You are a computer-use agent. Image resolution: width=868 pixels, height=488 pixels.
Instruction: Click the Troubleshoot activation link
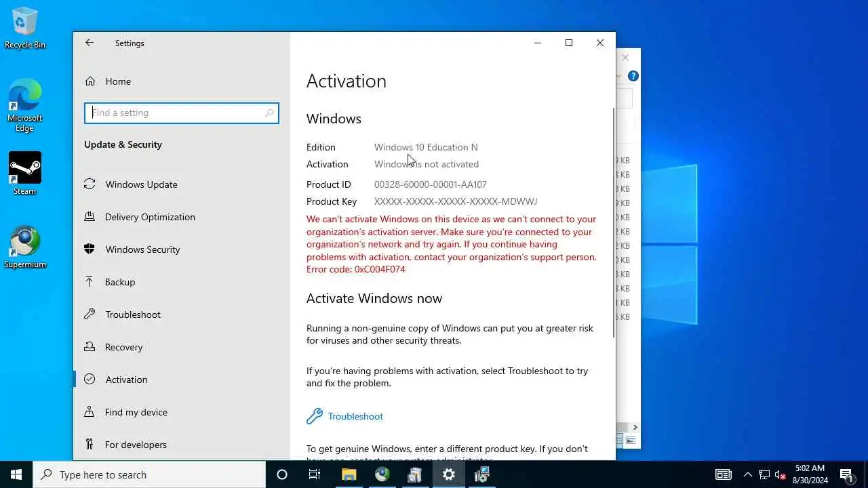pyautogui.click(x=355, y=416)
